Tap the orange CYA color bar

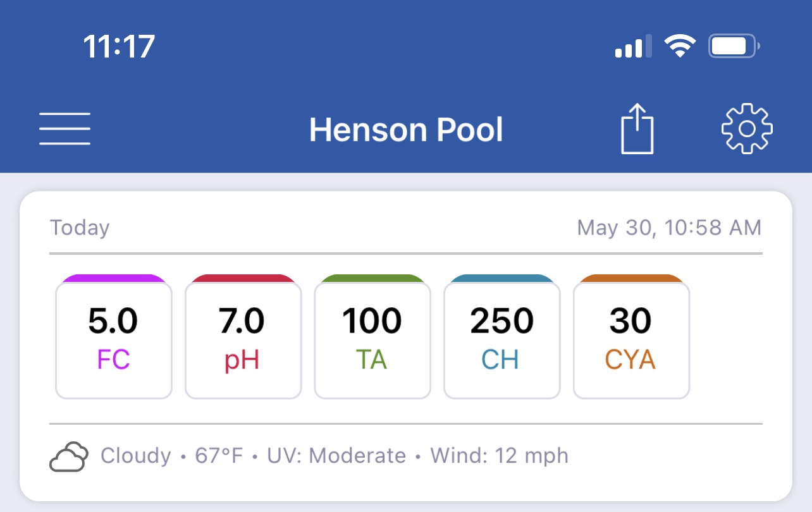(x=631, y=278)
